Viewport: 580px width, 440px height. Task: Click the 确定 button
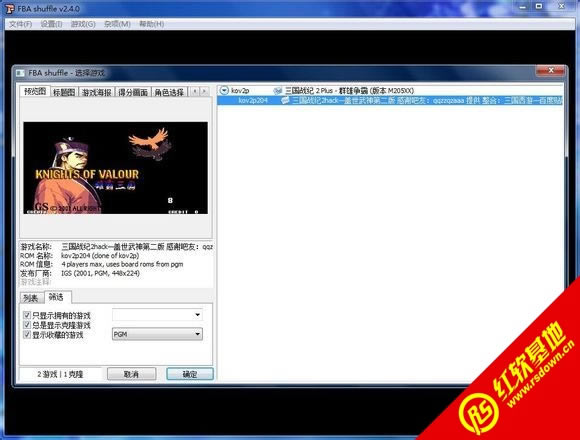pos(190,374)
